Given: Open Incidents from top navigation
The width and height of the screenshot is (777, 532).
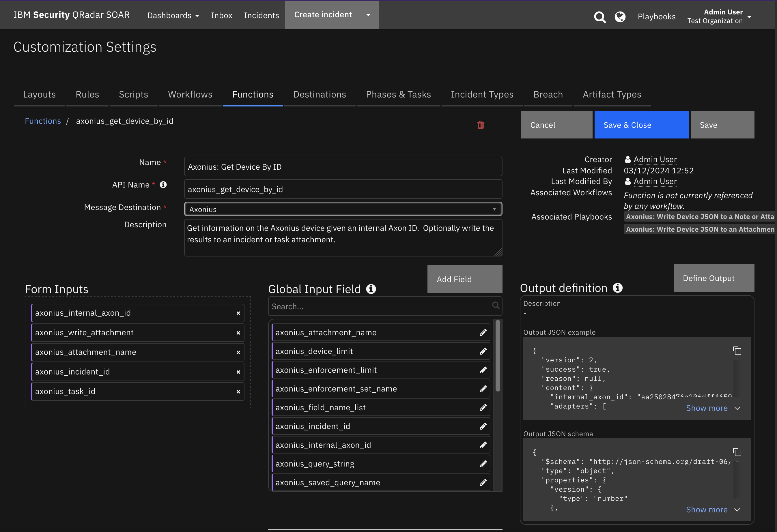Looking at the screenshot, I should tap(261, 15).
